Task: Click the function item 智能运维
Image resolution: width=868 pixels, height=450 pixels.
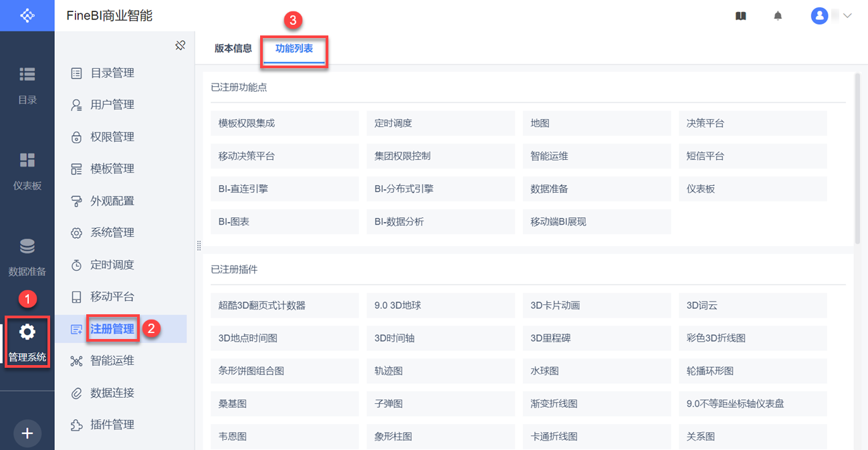Action: [596, 156]
